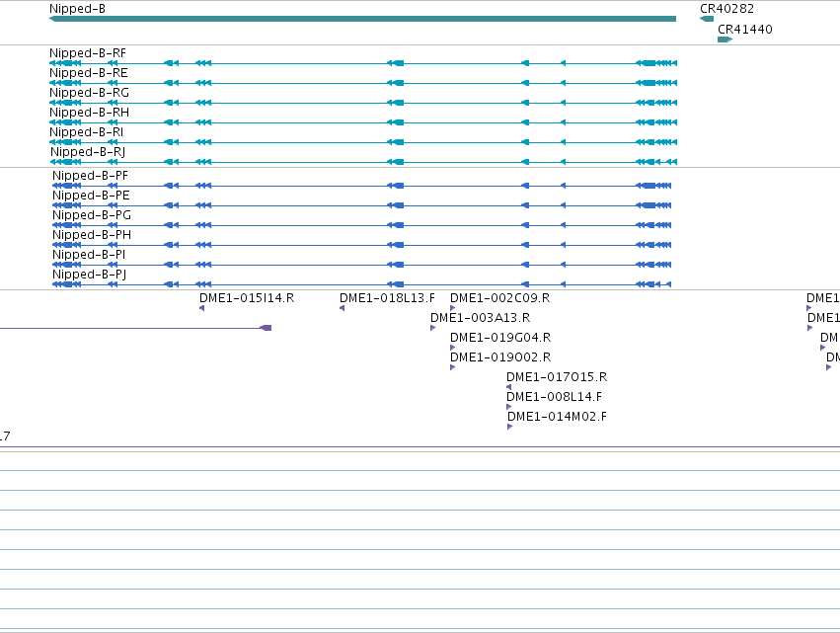Select the DME1-019G04.R arrow marker
Viewport: 840px width, 633px height.
click(x=453, y=348)
